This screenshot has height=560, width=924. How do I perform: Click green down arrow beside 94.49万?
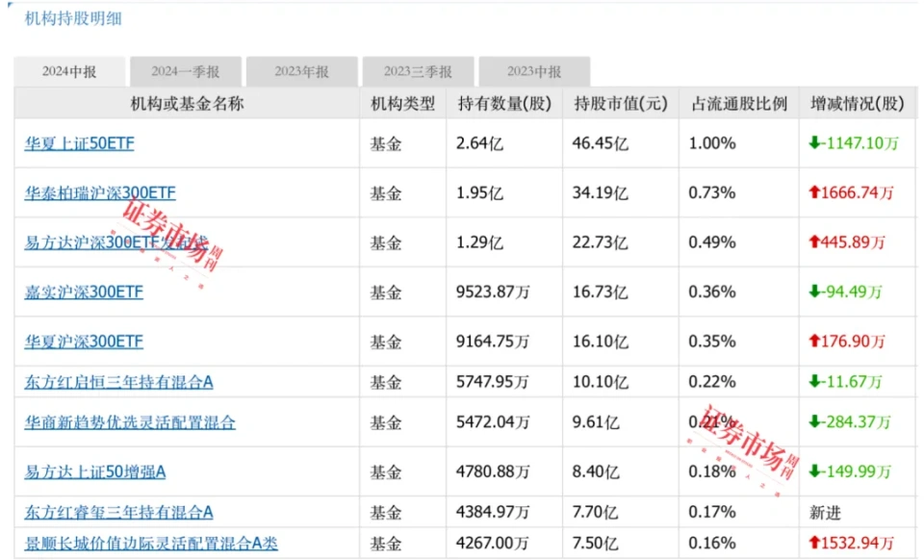814,292
